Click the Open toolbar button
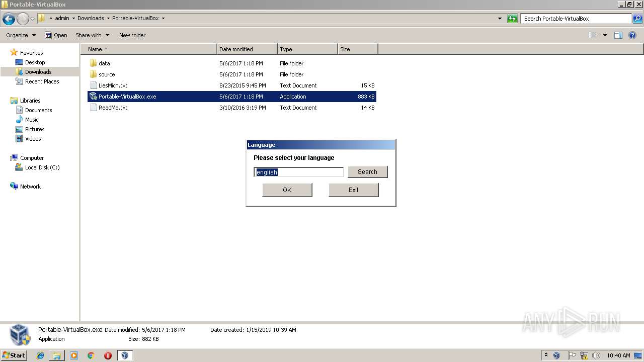 (56, 35)
